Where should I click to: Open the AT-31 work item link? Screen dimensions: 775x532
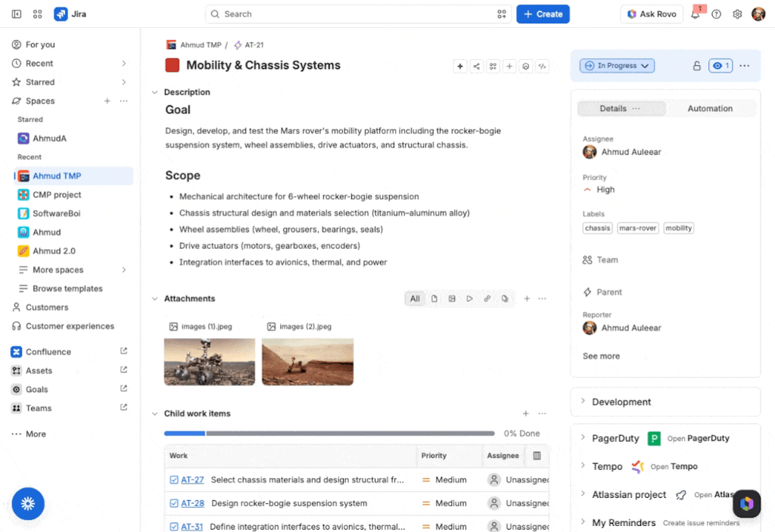pos(191,527)
